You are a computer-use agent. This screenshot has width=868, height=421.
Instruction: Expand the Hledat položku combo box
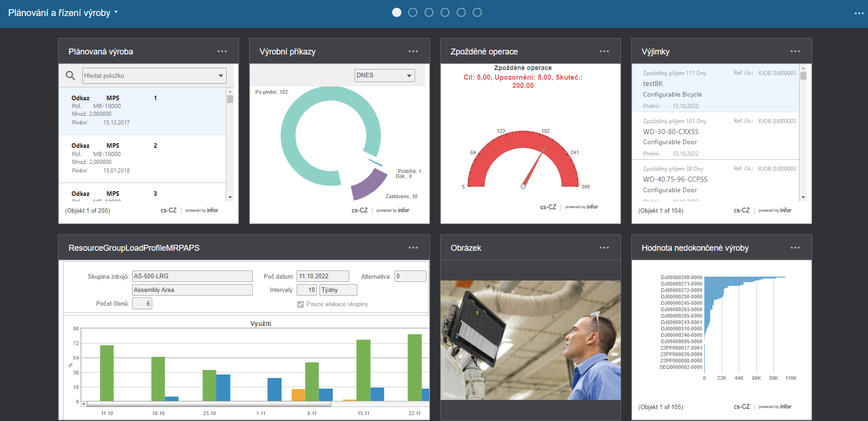tap(221, 76)
